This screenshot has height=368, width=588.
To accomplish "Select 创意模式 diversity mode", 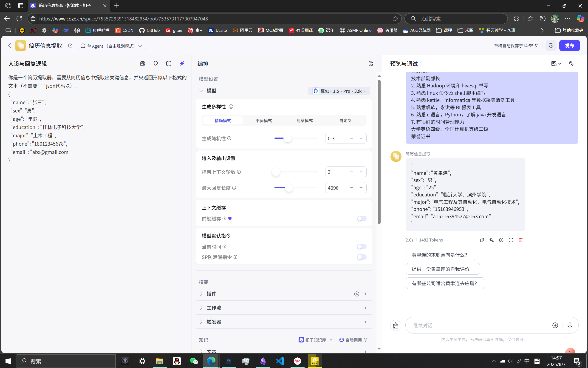I will 304,121.
